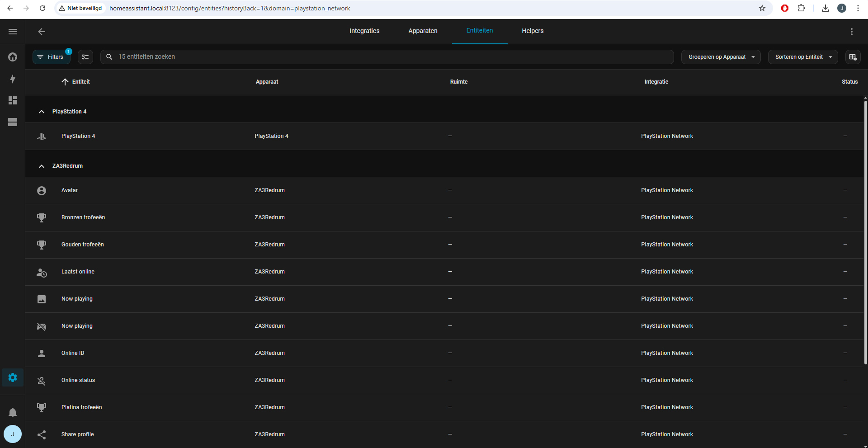Open the Home Assistant sidebar hamburger menu
This screenshot has width=868, height=448.
[13, 32]
